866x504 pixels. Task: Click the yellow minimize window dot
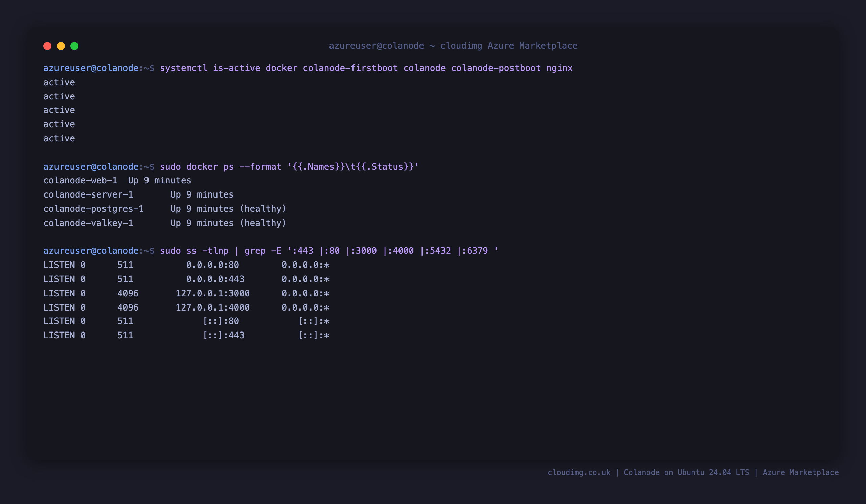61,46
